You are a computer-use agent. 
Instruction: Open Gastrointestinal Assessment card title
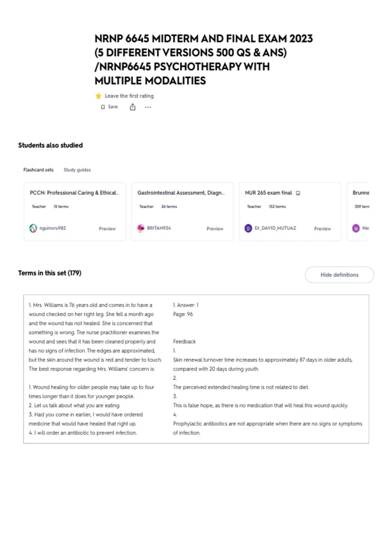(181, 193)
